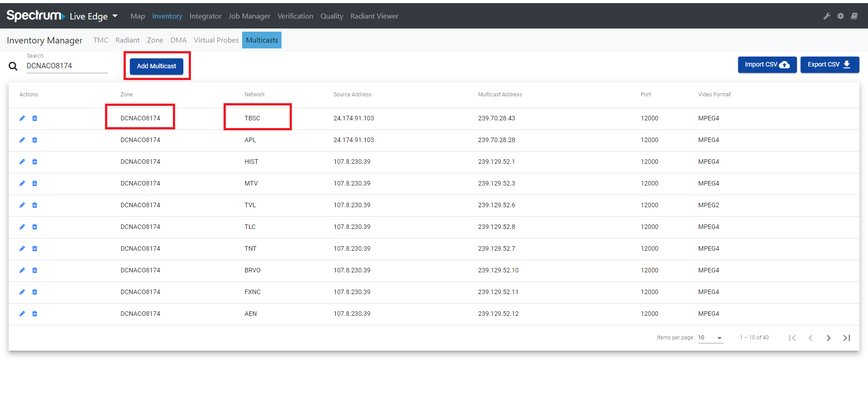
Task: Edit the HIST multicast row
Action: coord(22,162)
